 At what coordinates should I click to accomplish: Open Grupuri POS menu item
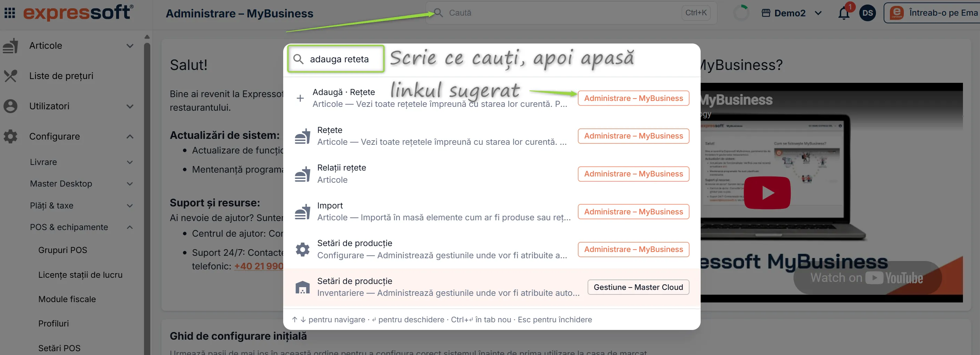(x=63, y=250)
